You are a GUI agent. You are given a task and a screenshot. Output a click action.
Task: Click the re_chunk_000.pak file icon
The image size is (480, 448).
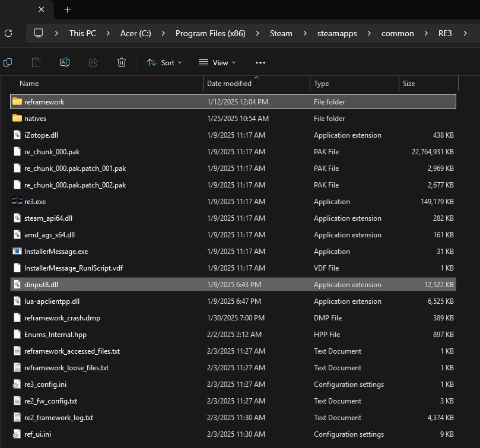[17, 151]
